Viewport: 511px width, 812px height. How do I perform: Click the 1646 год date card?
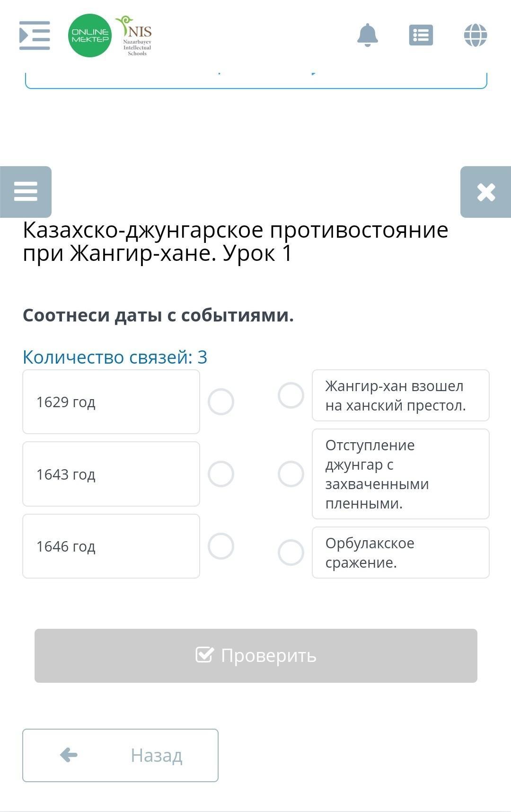tap(111, 546)
